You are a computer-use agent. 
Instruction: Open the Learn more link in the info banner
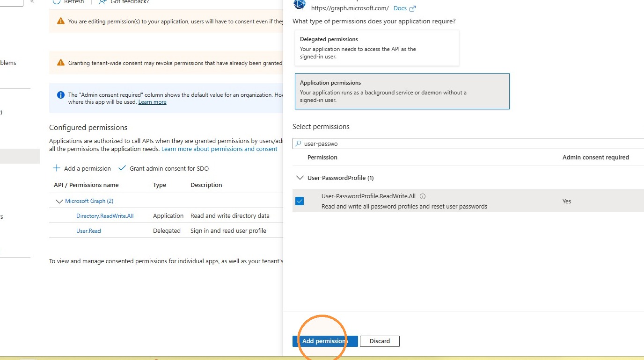152,102
